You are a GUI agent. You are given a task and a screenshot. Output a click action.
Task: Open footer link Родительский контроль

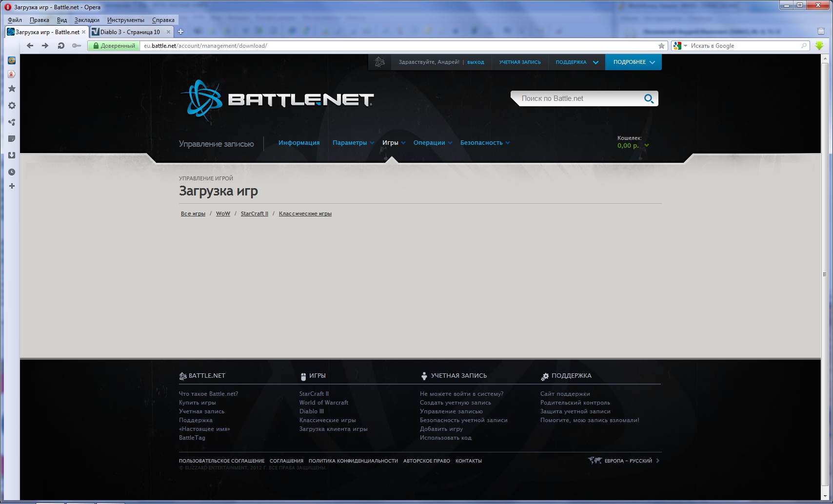pos(575,403)
